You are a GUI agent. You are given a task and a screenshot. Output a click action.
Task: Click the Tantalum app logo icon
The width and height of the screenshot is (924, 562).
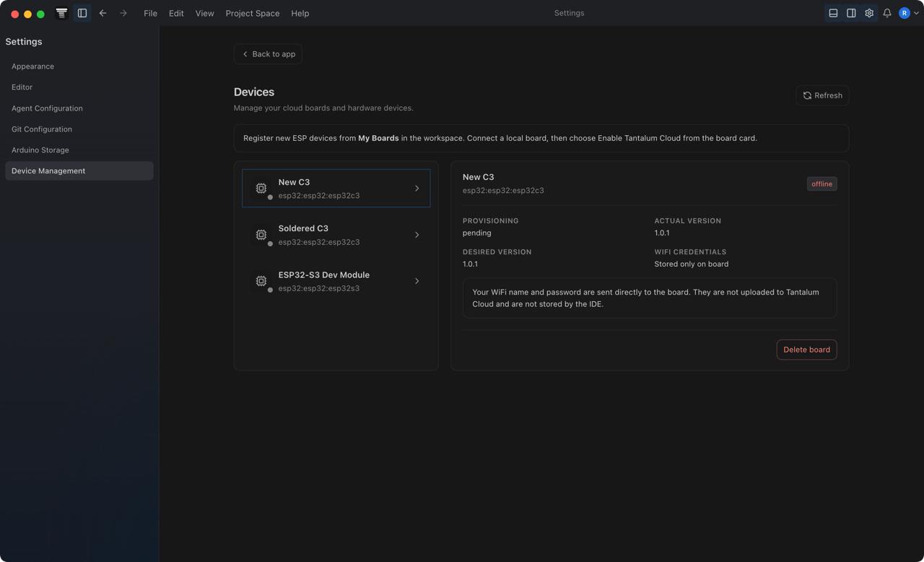point(61,13)
